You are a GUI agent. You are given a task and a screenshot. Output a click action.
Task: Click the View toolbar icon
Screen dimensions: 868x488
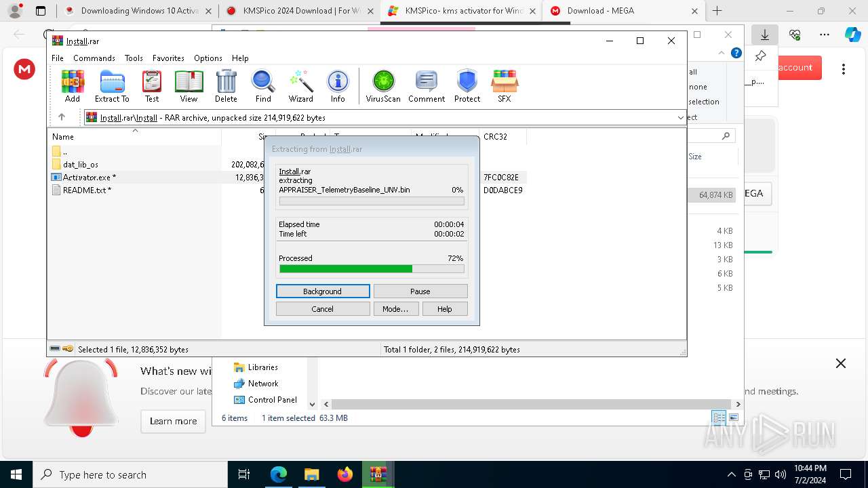point(189,86)
